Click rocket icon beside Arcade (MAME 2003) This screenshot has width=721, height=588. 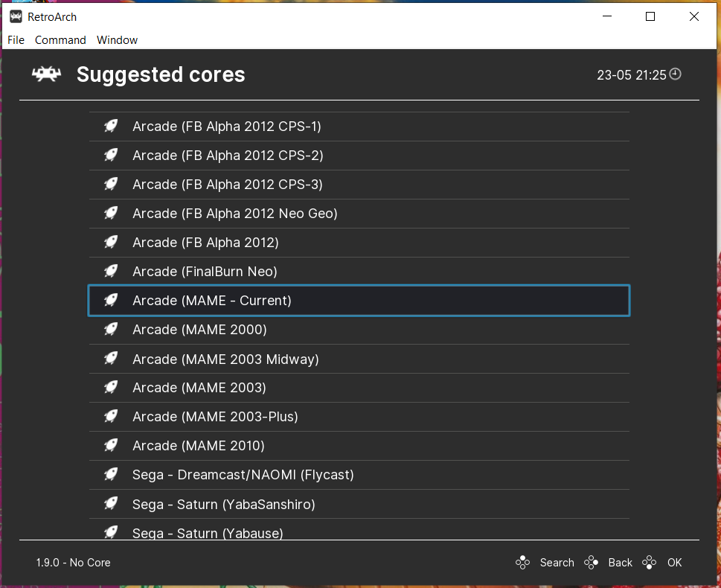(111, 387)
